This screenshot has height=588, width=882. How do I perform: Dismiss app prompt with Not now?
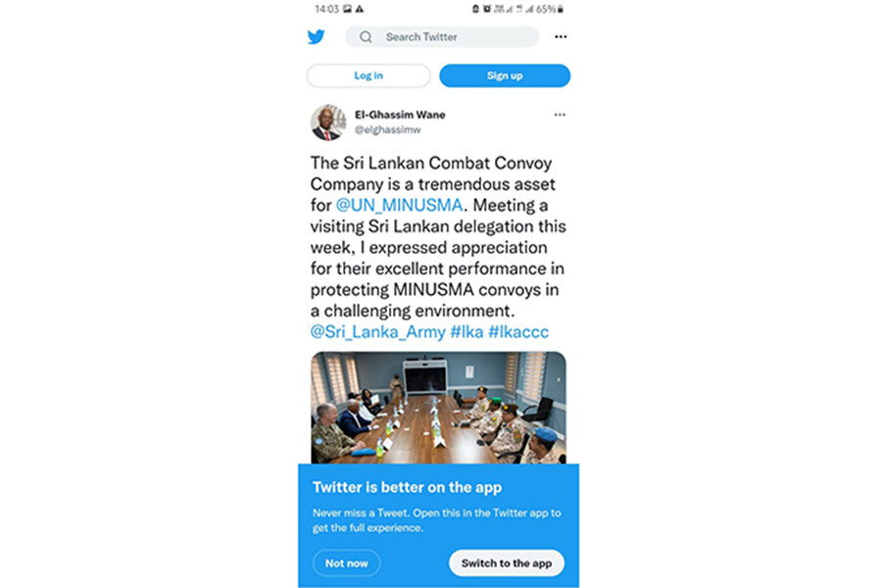(x=347, y=563)
